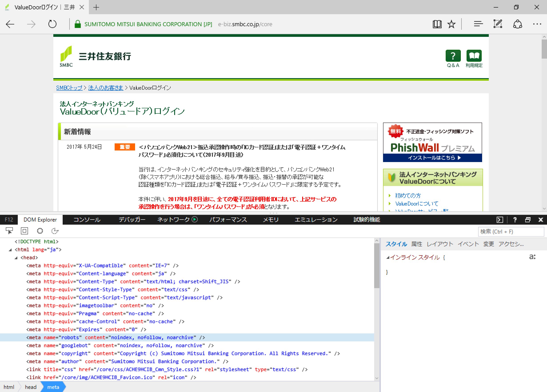Click the head breadcrumb item
The height and width of the screenshot is (392, 547).
pos(31,387)
